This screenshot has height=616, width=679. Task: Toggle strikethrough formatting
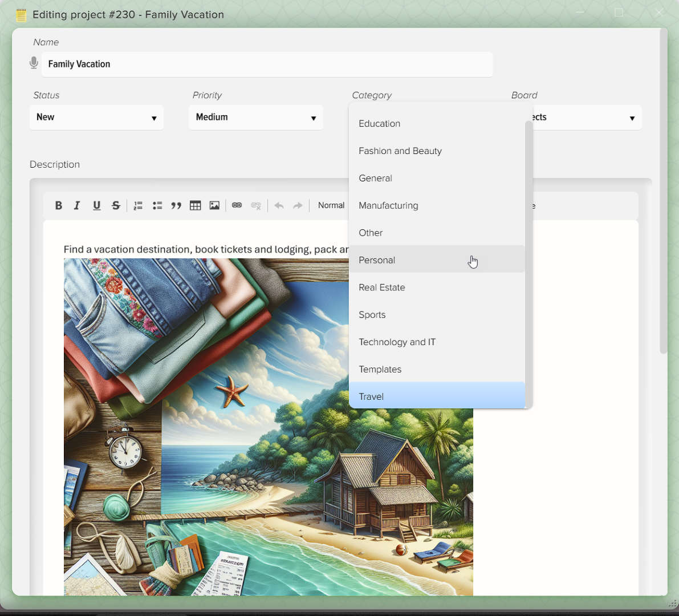[x=116, y=205]
